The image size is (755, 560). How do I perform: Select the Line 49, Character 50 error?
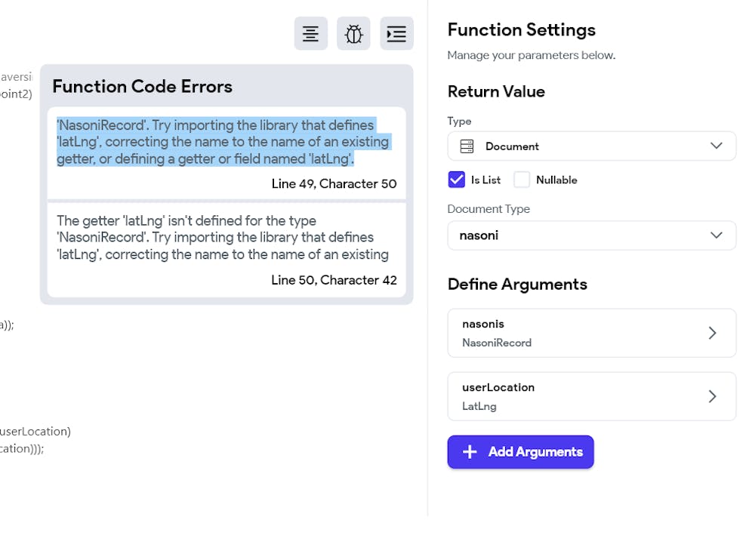click(x=334, y=184)
